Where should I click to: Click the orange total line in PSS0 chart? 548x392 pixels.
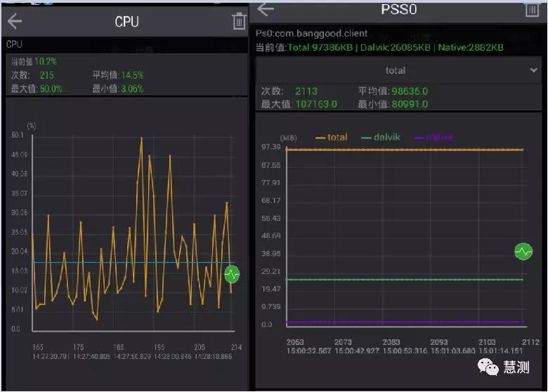405,150
